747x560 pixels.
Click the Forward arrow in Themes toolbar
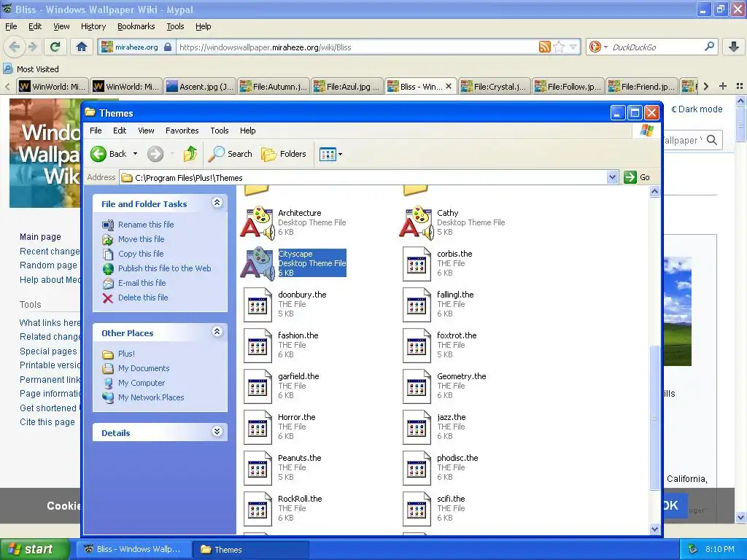[155, 154]
